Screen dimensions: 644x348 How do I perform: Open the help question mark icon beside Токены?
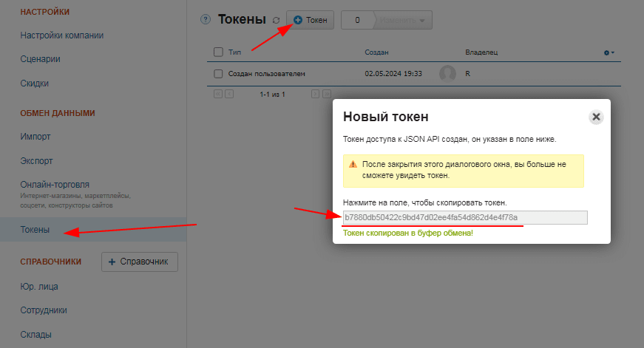206,19
